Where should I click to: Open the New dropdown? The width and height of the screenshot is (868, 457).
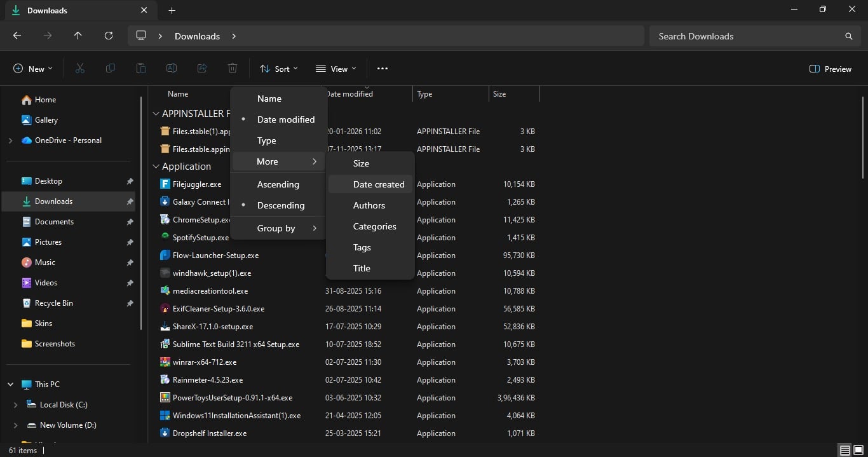point(33,69)
